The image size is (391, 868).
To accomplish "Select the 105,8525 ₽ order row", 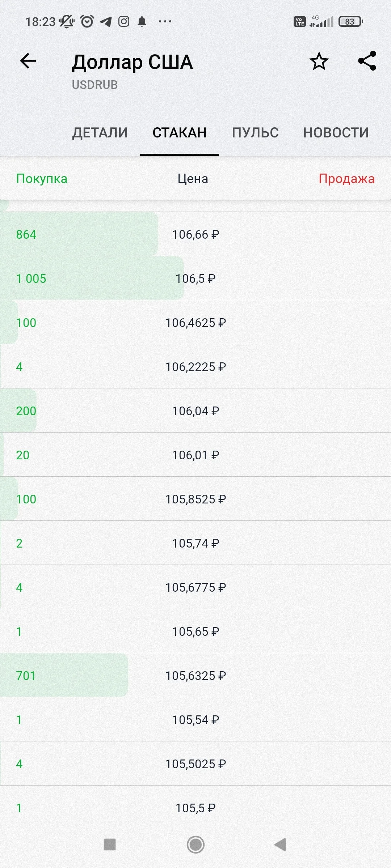I will 195,499.
